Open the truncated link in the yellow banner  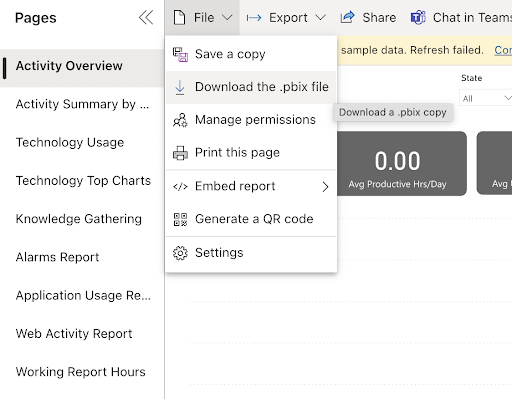tap(503, 50)
